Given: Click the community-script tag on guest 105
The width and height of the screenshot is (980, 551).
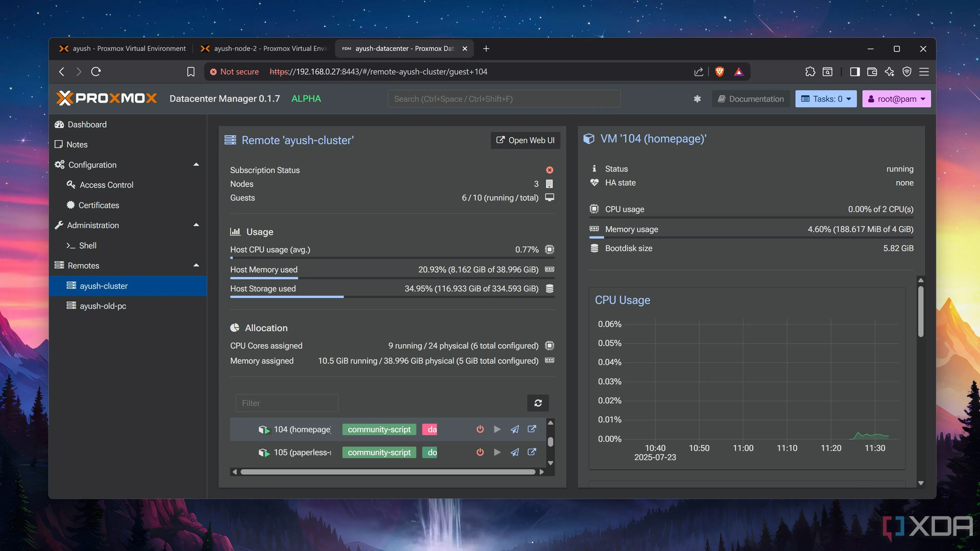Looking at the screenshot, I should coord(379,452).
